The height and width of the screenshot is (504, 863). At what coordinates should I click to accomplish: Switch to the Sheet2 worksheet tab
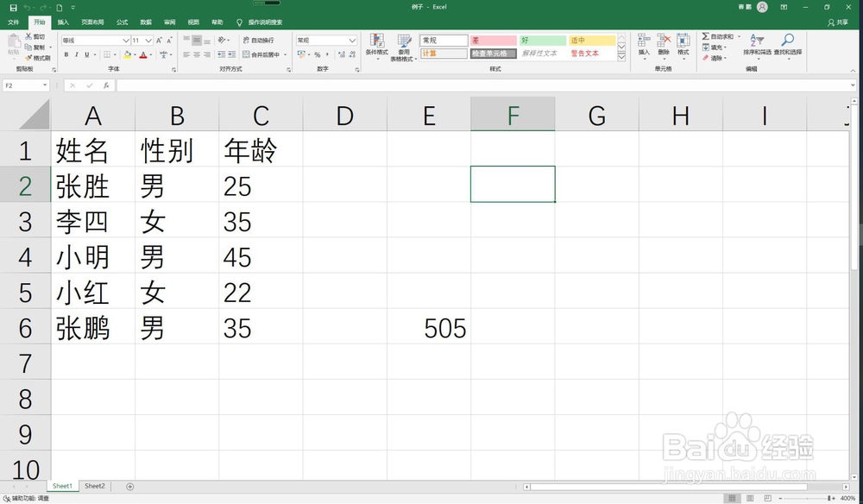(x=94, y=486)
